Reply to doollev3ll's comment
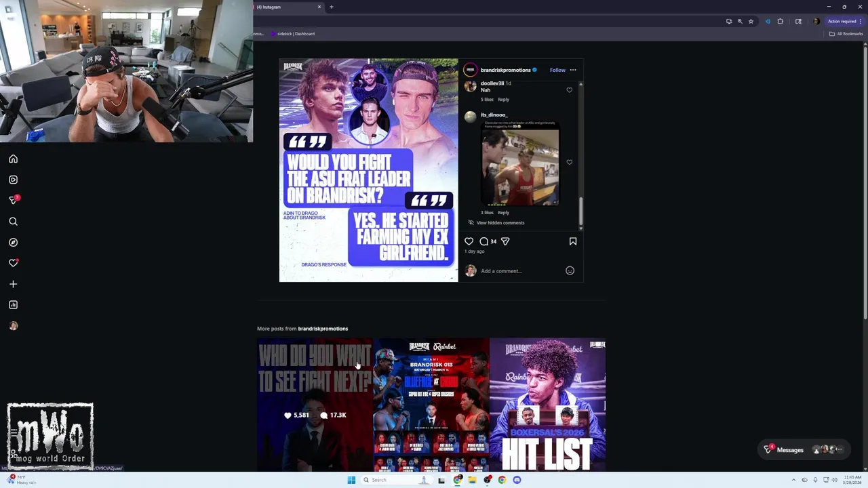This screenshot has width=868, height=488. pos(503,100)
